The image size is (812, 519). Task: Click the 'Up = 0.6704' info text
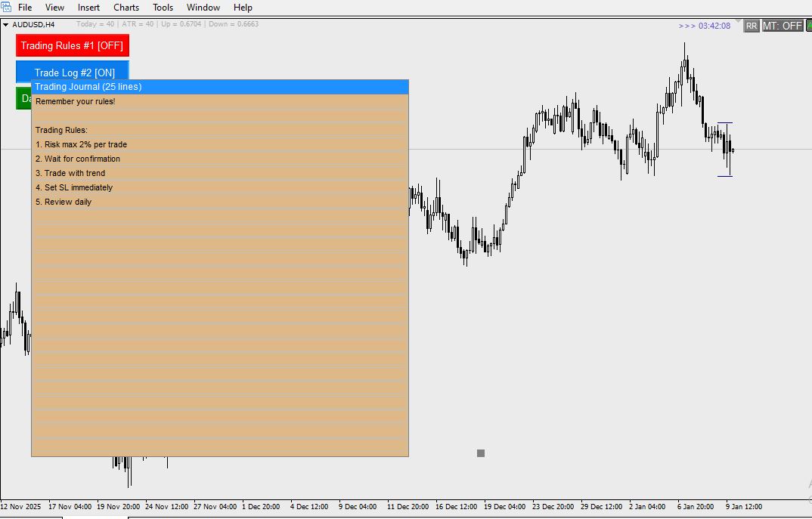click(181, 24)
